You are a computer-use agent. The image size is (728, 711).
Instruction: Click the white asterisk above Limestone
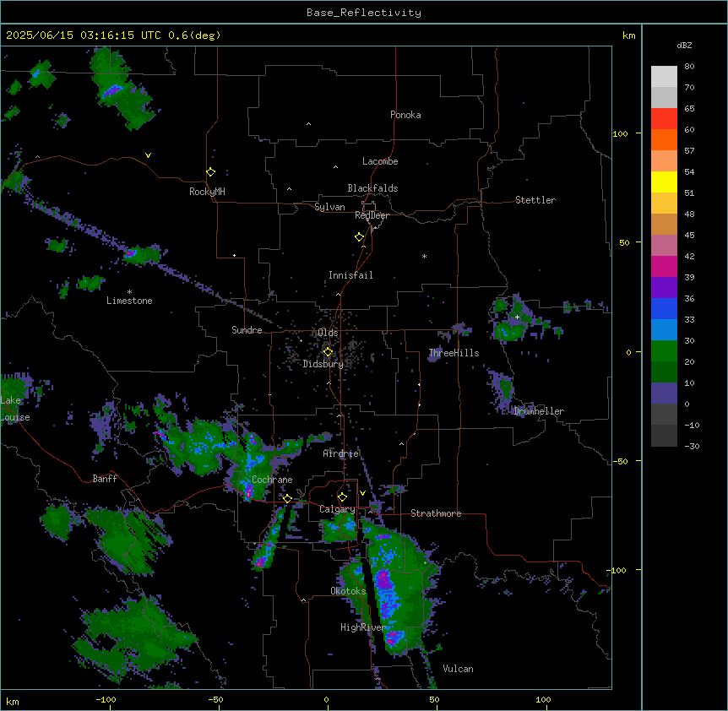[129, 292]
